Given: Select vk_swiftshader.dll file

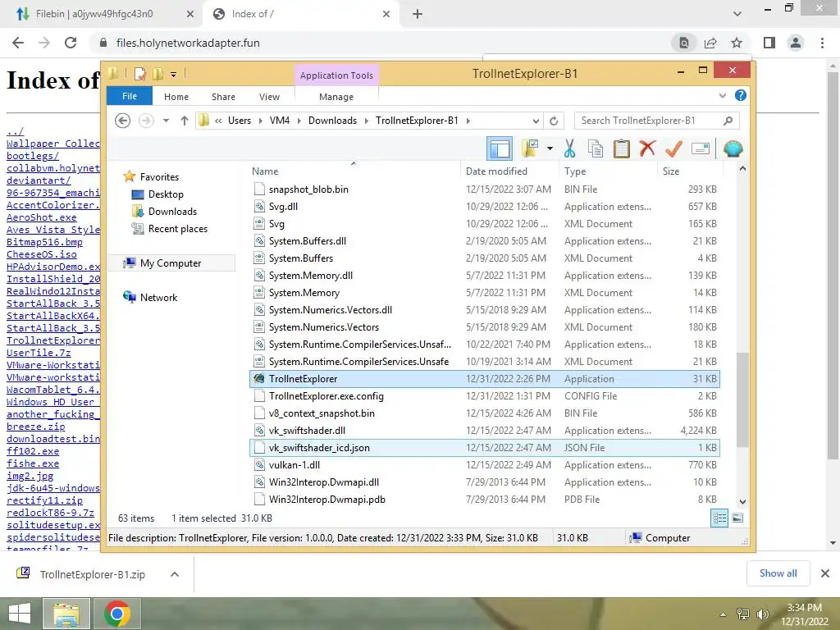Looking at the screenshot, I should [x=485, y=430].
